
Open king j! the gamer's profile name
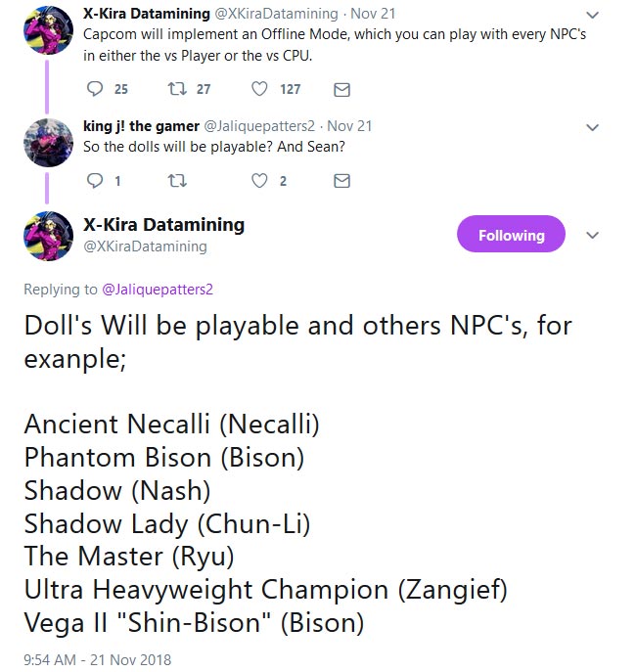[x=140, y=126]
